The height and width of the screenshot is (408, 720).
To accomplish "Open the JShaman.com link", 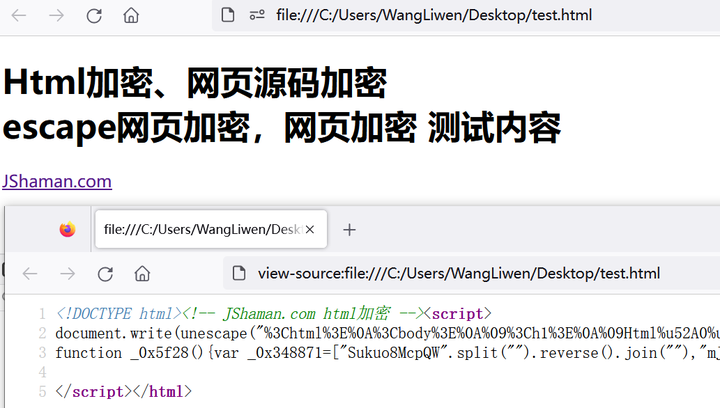I will coord(57,181).
